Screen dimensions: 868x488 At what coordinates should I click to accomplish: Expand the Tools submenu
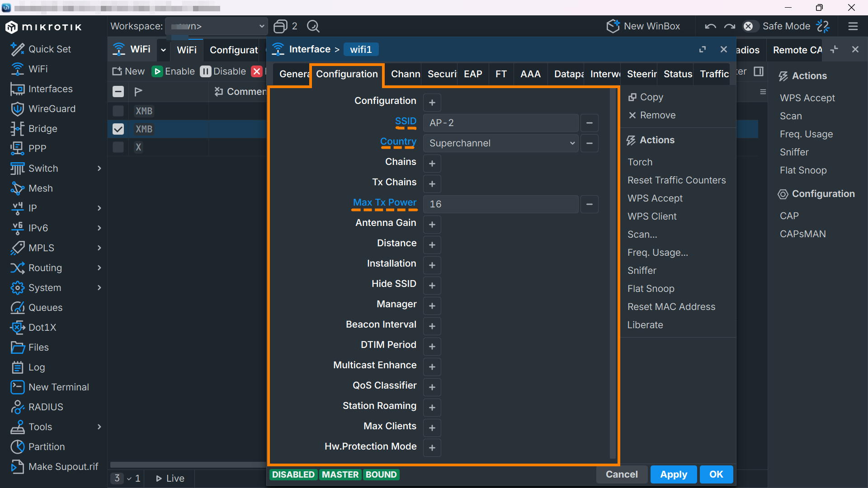tap(99, 427)
